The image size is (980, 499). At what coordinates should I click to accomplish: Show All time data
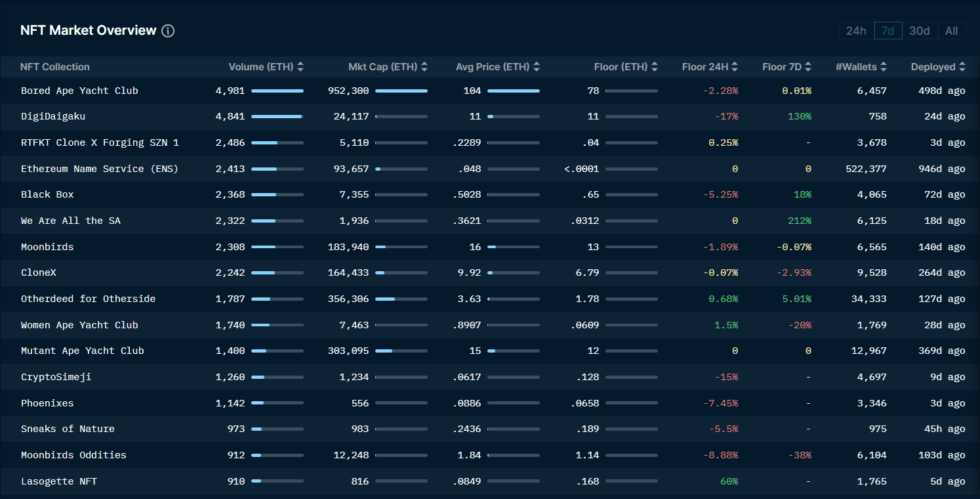click(x=951, y=31)
